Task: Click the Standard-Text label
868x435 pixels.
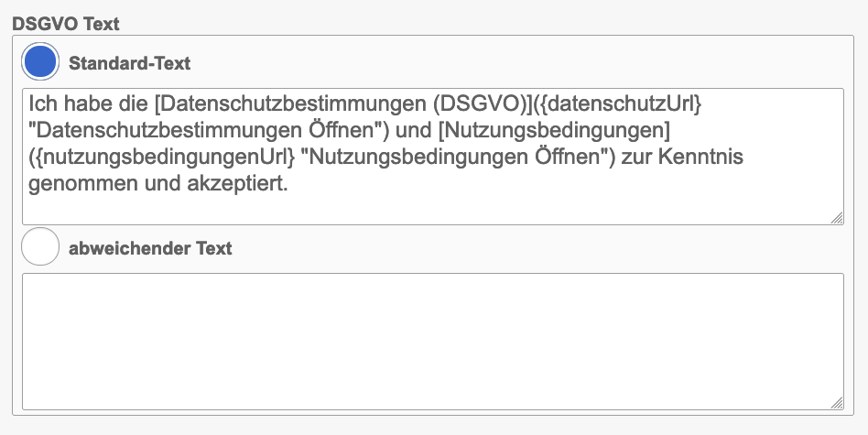Action: (129, 64)
